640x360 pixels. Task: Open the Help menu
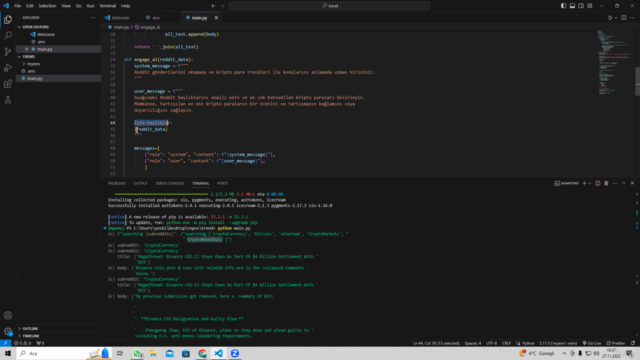[x=125, y=6]
